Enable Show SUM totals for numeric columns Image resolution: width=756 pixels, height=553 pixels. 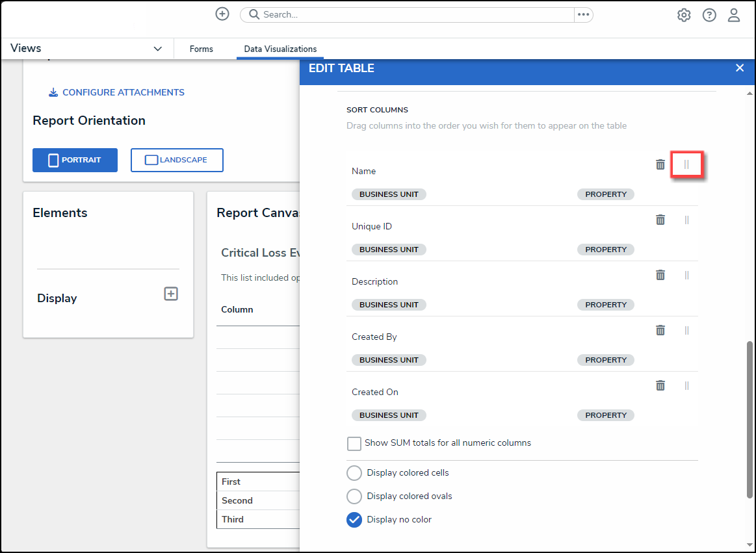pos(354,443)
